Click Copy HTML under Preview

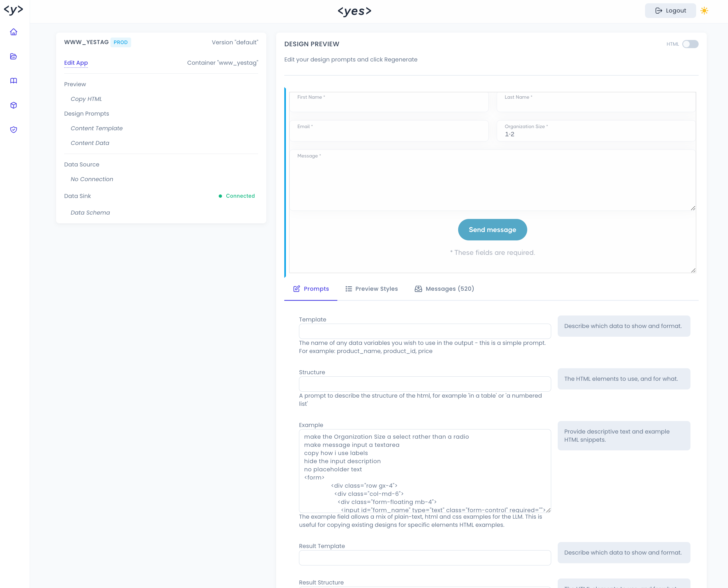86,99
